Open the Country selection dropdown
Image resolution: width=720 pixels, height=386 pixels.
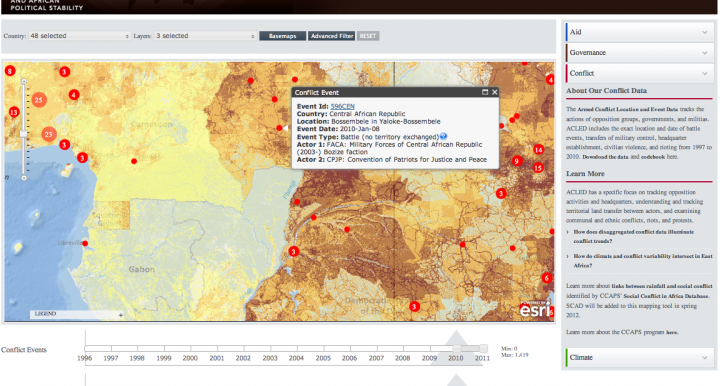tap(79, 36)
